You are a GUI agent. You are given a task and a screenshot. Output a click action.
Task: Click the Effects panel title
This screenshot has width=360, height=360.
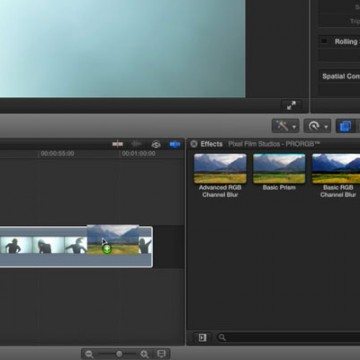211,144
